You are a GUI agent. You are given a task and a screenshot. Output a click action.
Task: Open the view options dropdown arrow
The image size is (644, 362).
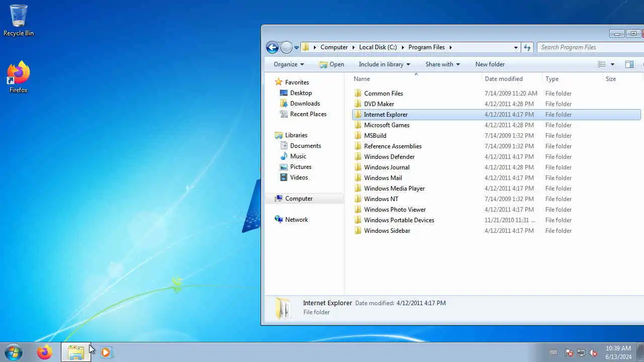(x=612, y=64)
